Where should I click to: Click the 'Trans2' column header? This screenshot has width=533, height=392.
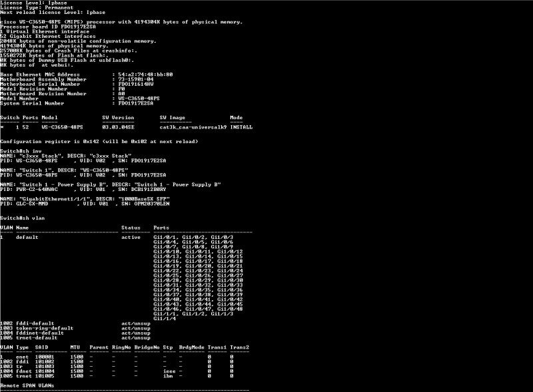pos(240,347)
